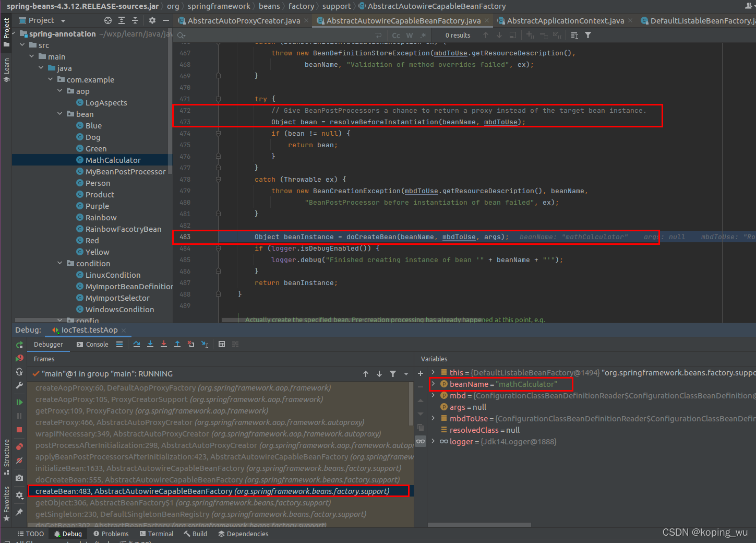
Task: Collapse the aop package folder
Action: (60, 91)
